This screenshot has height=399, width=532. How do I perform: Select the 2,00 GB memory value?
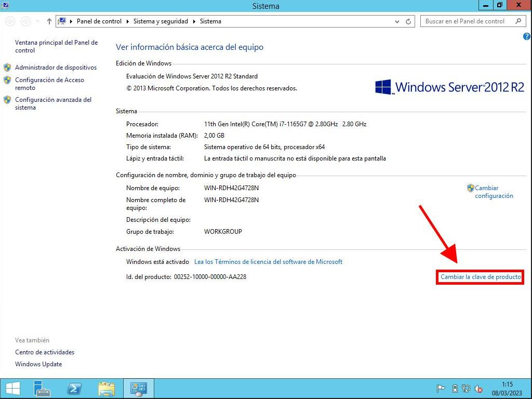214,136
